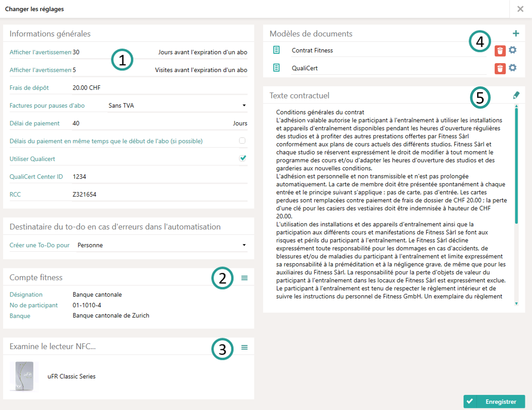The image size is (532, 410).
Task: Open the Compte fitness hamburger menu
Action: point(244,278)
